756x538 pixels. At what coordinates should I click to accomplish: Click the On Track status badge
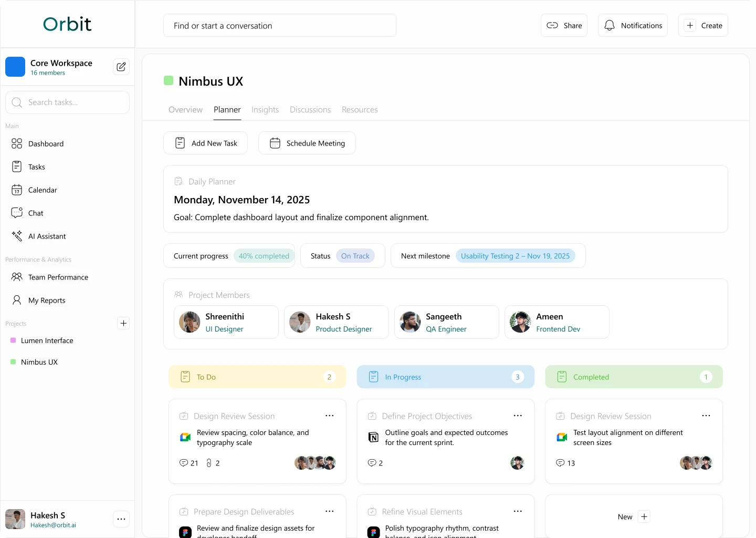[355, 256]
